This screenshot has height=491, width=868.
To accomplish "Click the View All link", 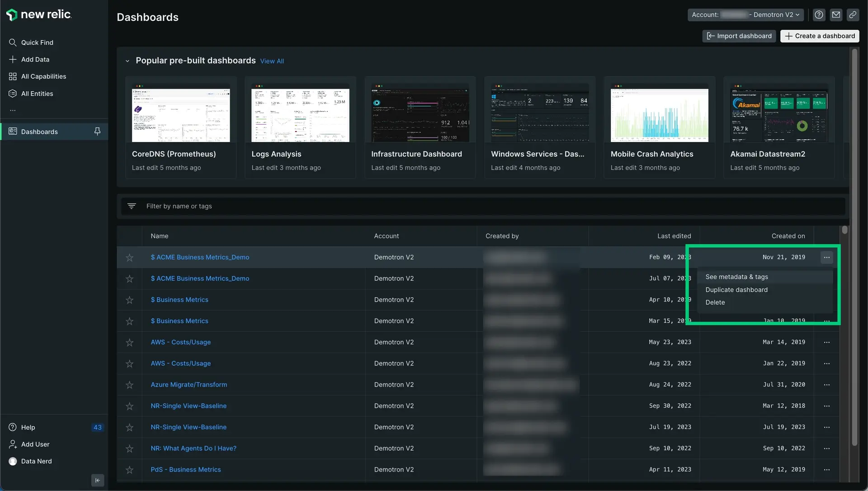I will 272,61.
